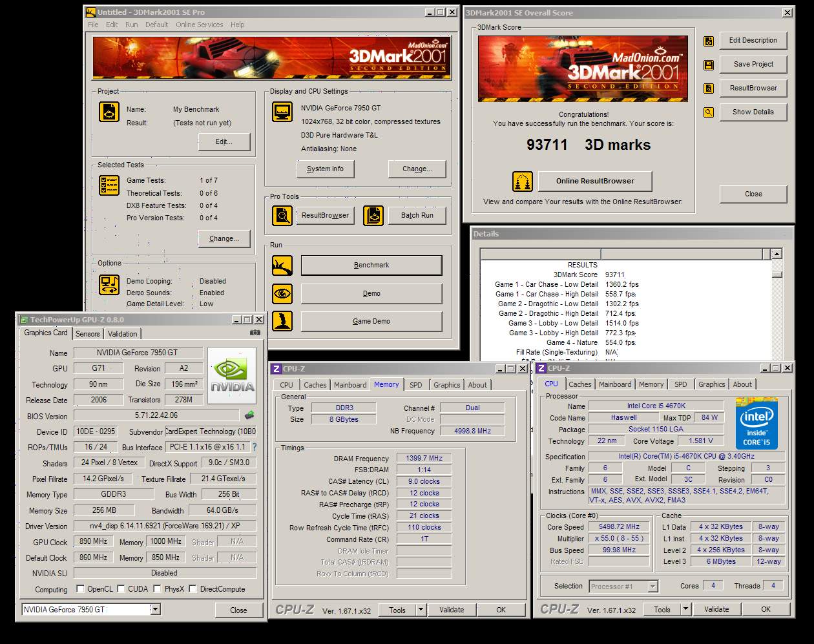Enable the PhysX checkbox in GPU-Z
Image resolution: width=814 pixels, height=644 pixels.
click(157, 589)
